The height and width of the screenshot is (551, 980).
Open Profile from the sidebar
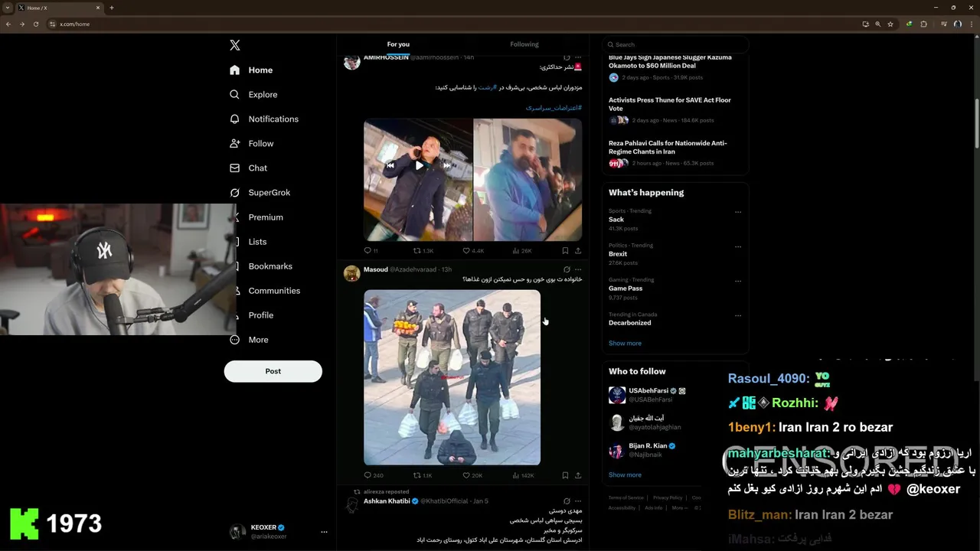coord(260,315)
